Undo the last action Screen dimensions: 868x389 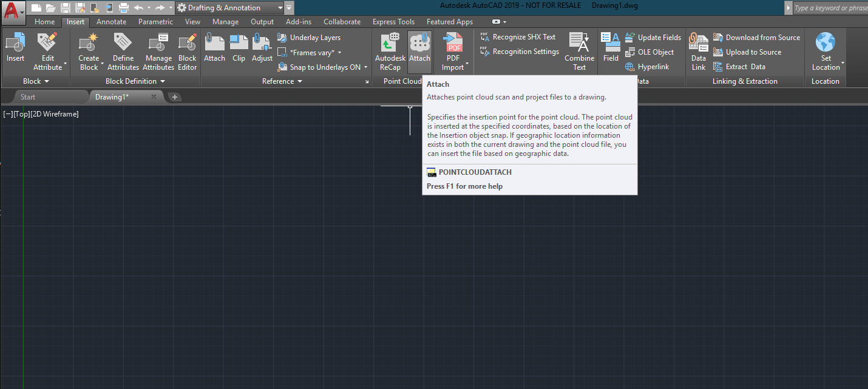[138, 8]
